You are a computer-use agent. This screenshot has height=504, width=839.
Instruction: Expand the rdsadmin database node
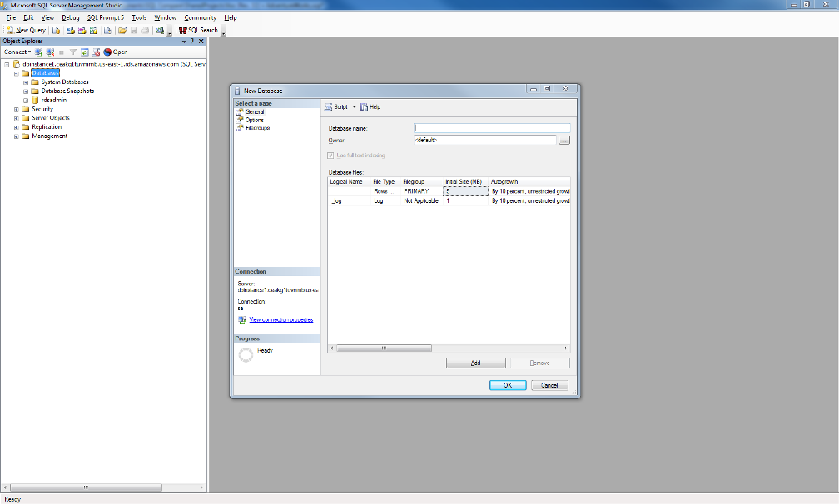26,101
